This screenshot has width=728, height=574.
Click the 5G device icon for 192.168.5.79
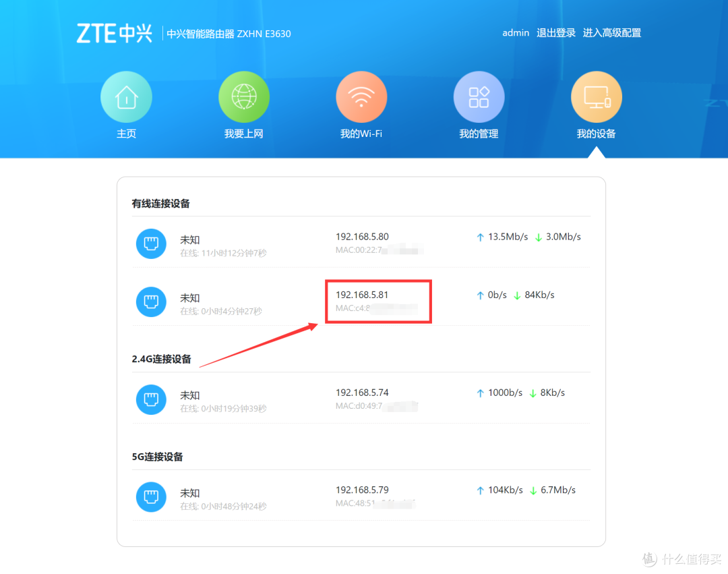[151, 497]
